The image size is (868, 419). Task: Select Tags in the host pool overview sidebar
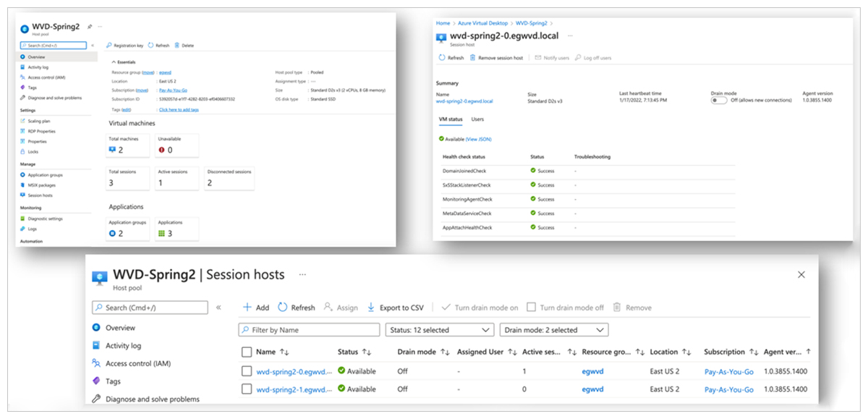coord(33,88)
